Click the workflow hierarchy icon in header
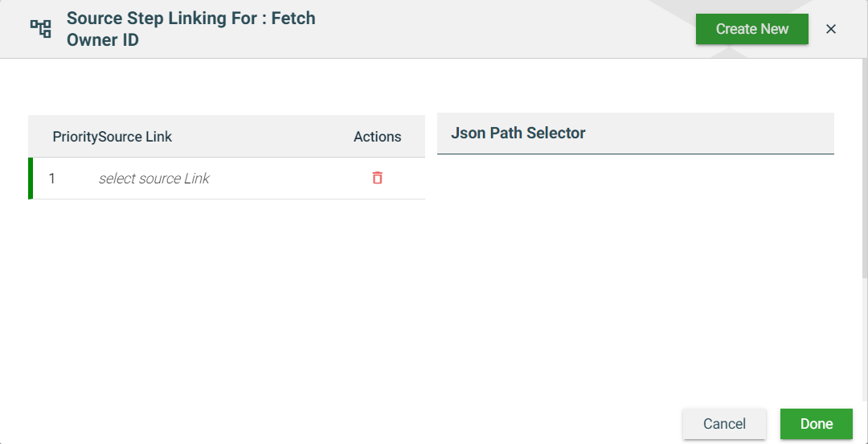868x444 pixels. pyautogui.click(x=40, y=29)
